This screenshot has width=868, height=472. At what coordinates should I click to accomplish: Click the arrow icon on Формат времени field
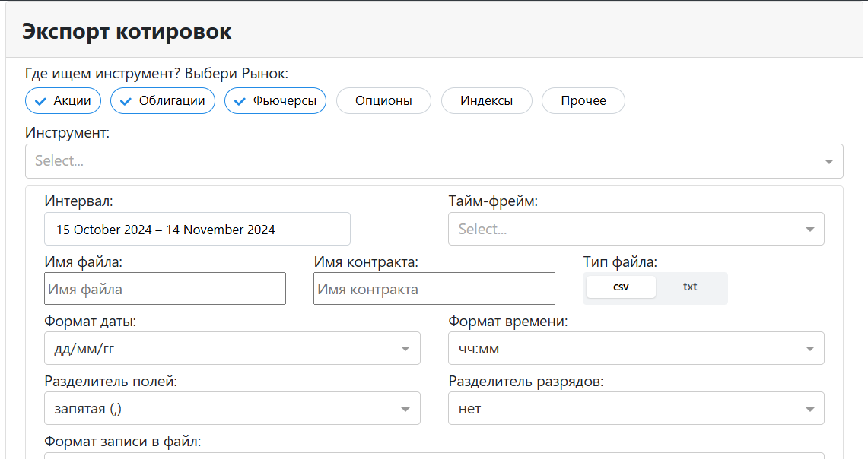point(810,348)
